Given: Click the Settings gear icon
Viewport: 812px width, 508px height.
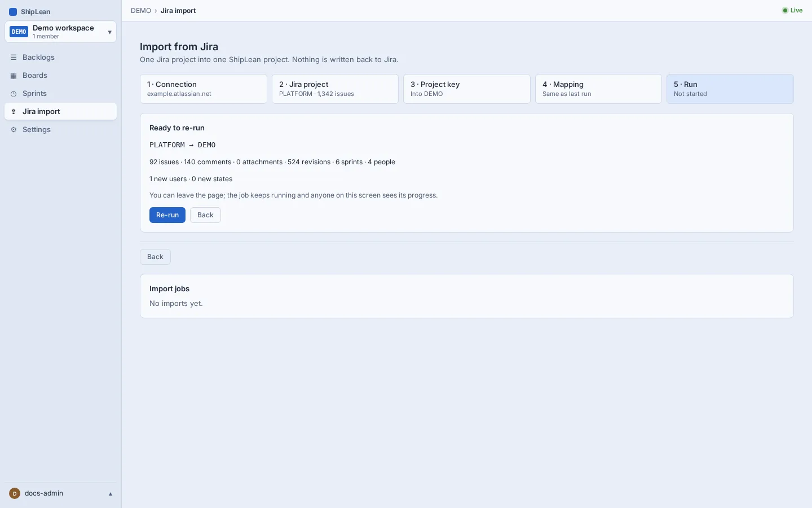Looking at the screenshot, I should [x=14, y=130].
